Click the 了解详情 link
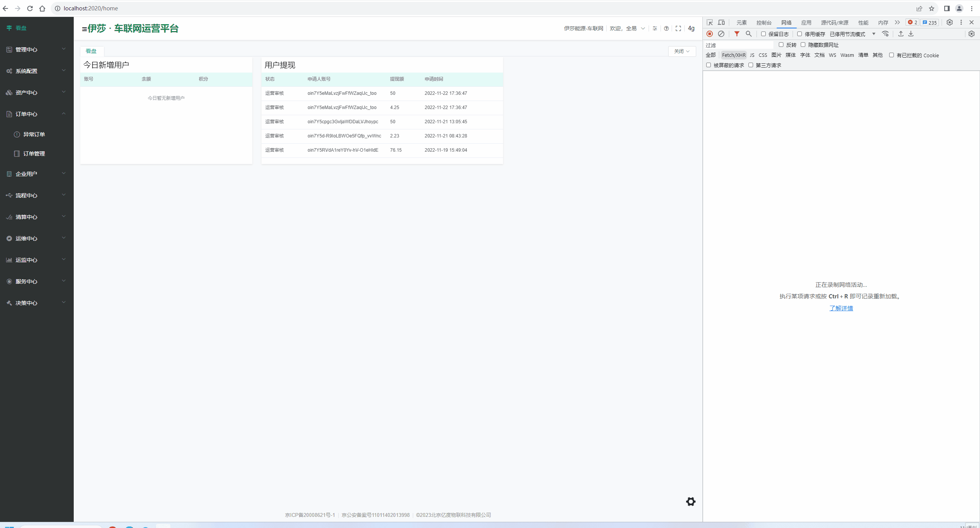980x528 pixels. click(841, 308)
